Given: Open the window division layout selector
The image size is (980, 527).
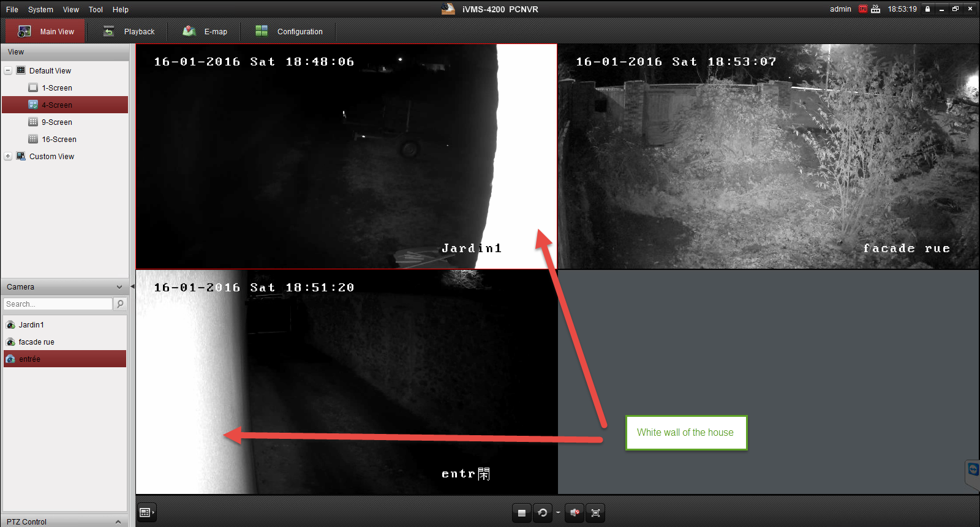Looking at the screenshot, I should tap(146, 512).
